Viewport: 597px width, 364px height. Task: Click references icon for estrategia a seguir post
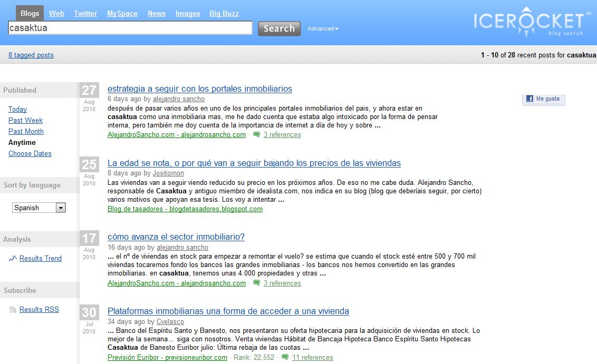(257, 135)
